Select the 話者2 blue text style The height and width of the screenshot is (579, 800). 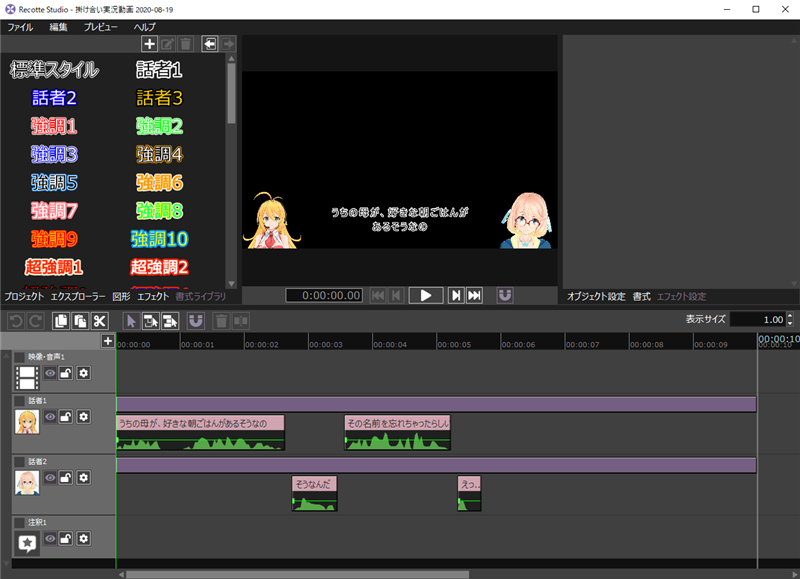tap(54, 98)
